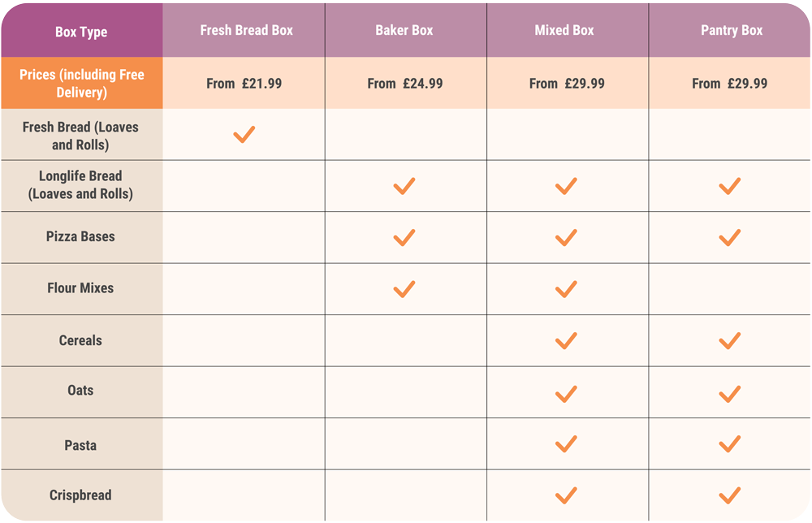This screenshot has width=812, height=523.
Task: Click Baker Box checkmark in Flour Mixes row
Action: click(404, 288)
